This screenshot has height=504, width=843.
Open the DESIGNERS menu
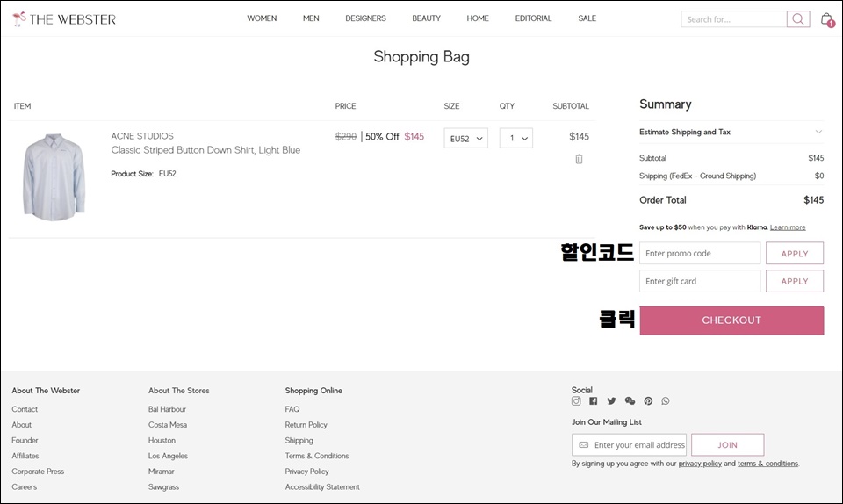(365, 18)
